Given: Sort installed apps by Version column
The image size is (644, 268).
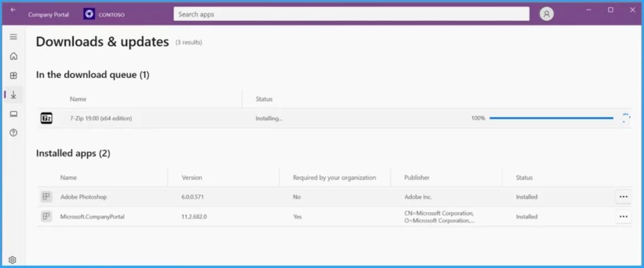Looking at the screenshot, I should pyautogui.click(x=192, y=178).
